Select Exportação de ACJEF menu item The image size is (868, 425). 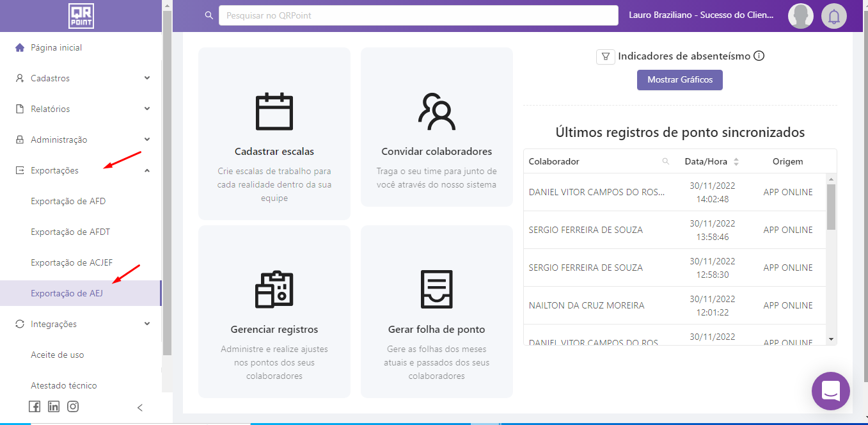(72, 262)
